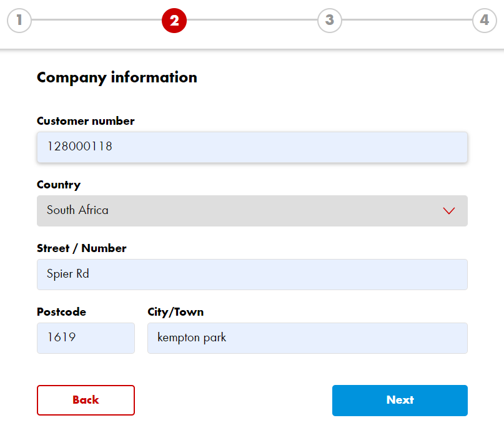The width and height of the screenshot is (504, 438).
Task: Click the City/Town field with kempton park
Action: pos(307,338)
